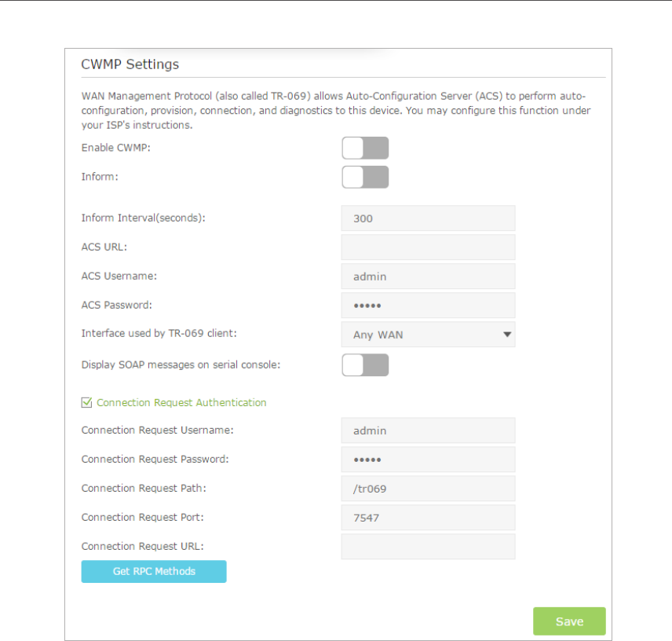This screenshot has width=672, height=641.
Task: Focus the Connection Request URL field
Action: tap(428, 547)
